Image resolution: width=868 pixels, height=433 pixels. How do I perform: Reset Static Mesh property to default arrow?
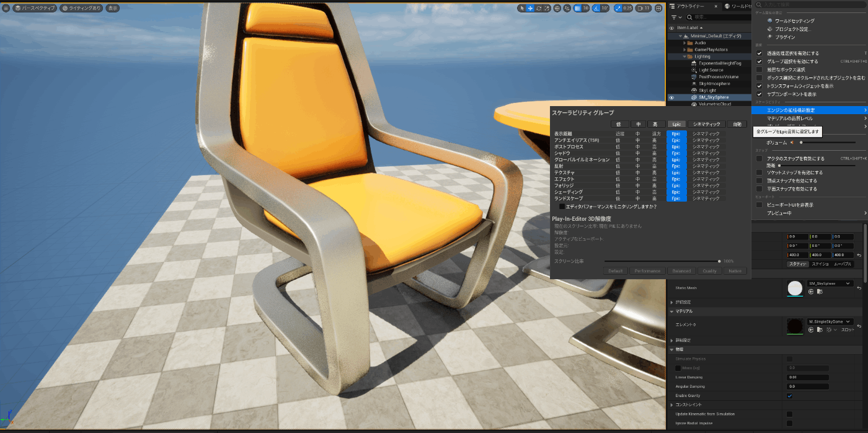coord(859,288)
